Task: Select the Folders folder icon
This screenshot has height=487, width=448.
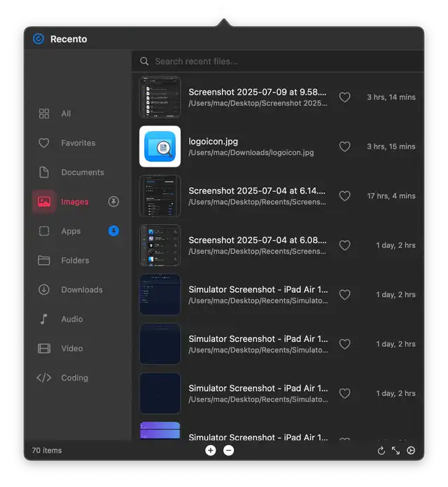Action: tap(43, 260)
